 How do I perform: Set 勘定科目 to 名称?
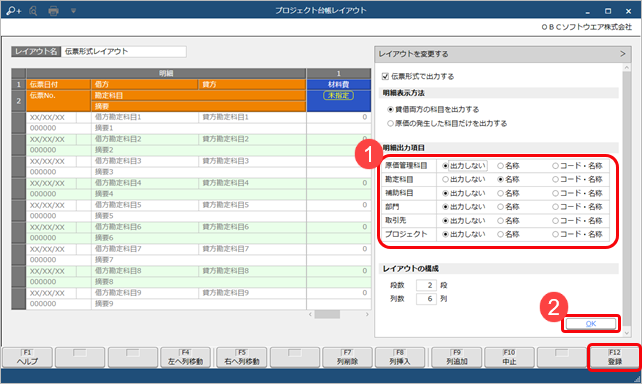pyautogui.click(x=500, y=179)
